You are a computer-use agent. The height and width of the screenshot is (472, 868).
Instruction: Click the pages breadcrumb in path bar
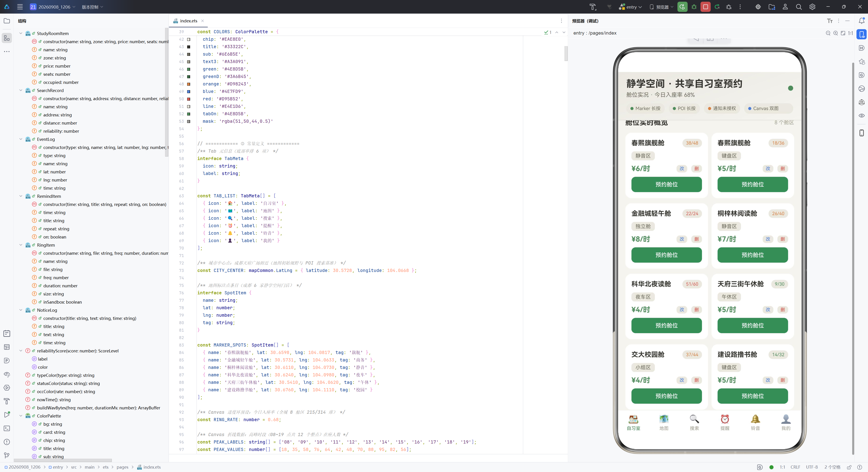[122, 467]
